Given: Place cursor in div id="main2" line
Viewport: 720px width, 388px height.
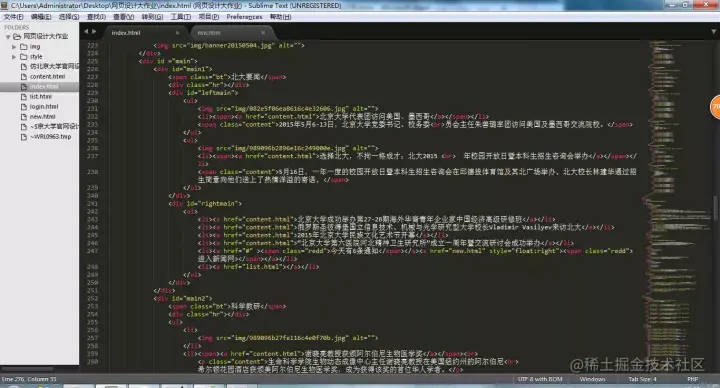Looking at the screenshot, I should click(183, 298).
